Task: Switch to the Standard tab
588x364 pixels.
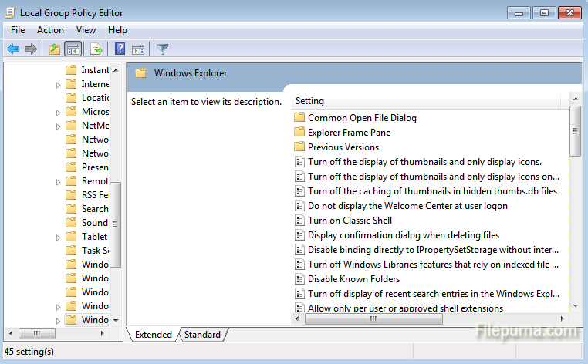Action: coord(202,335)
